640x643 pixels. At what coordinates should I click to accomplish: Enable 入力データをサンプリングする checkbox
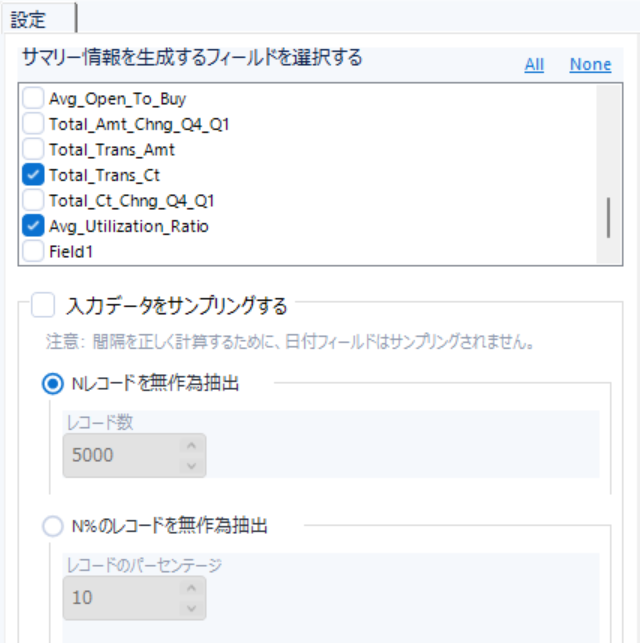(x=43, y=305)
